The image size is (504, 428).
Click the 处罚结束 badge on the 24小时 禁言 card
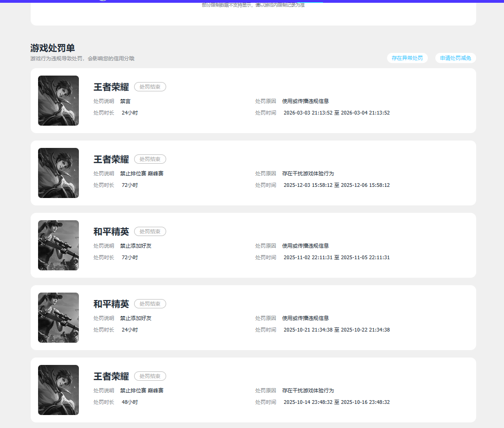click(x=150, y=87)
